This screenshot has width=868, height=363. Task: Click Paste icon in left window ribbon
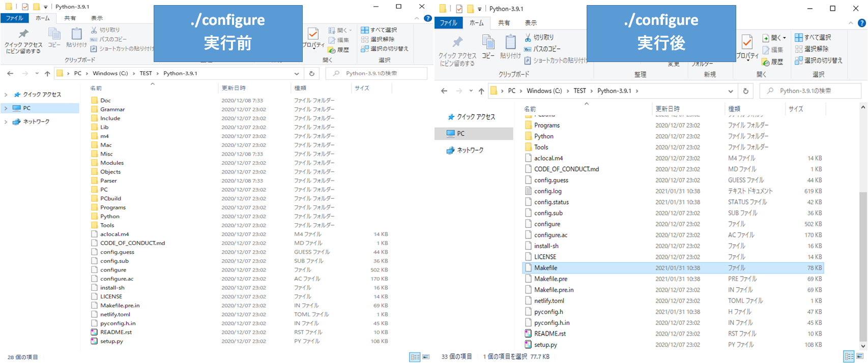click(76, 38)
